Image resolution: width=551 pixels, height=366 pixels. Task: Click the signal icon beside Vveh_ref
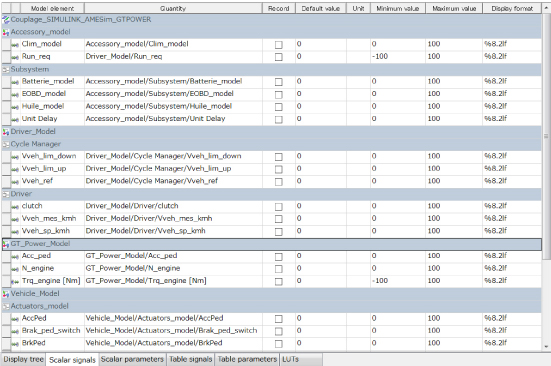[x=15, y=182]
